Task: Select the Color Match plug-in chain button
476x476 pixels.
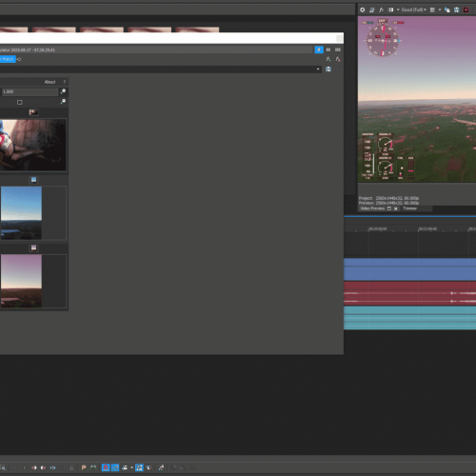Action: click(x=8, y=59)
